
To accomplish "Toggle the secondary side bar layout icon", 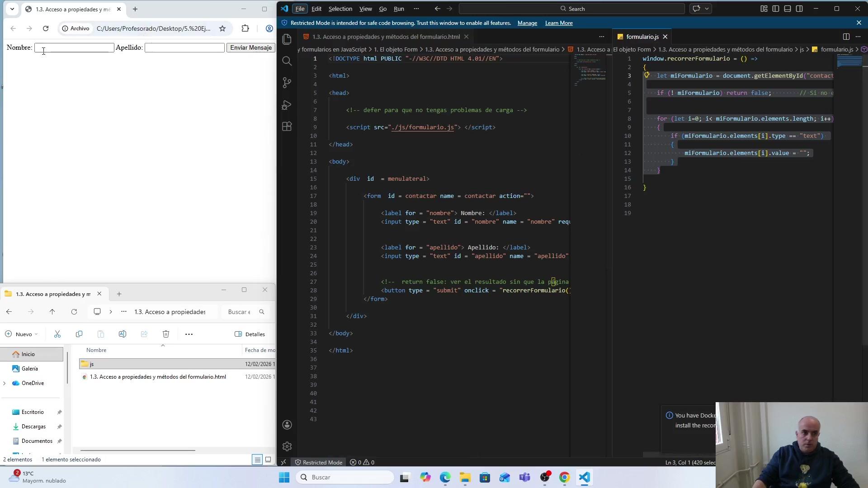I will coord(799,9).
